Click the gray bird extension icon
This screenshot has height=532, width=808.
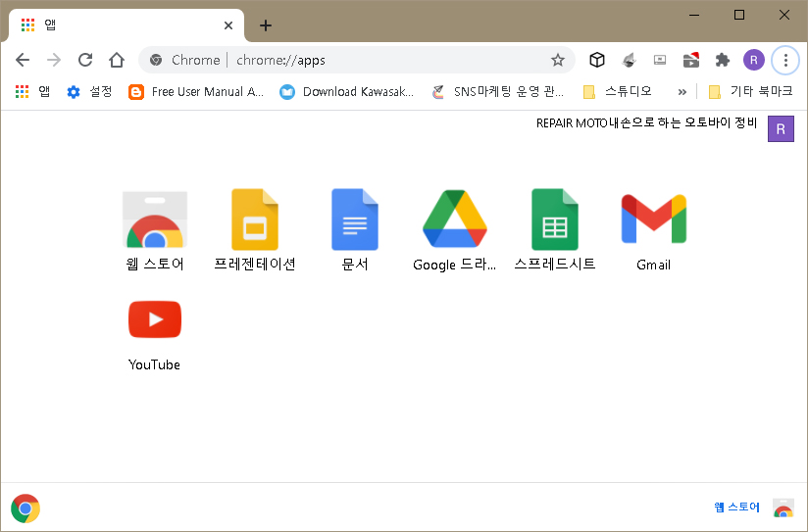click(629, 60)
